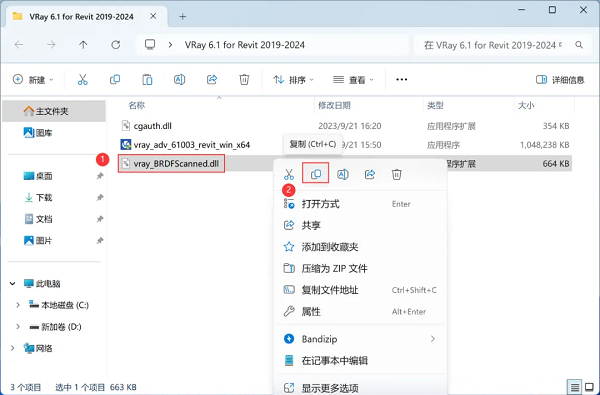Refresh the current folder view
The height and width of the screenshot is (395, 600).
(x=116, y=45)
